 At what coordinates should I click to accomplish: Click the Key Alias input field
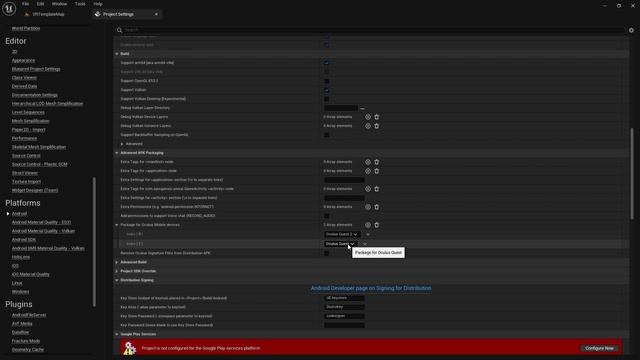click(x=344, y=307)
